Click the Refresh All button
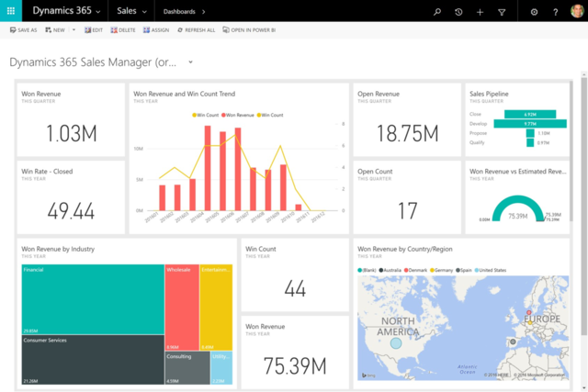The image size is (588, 392). click(196, 30)
